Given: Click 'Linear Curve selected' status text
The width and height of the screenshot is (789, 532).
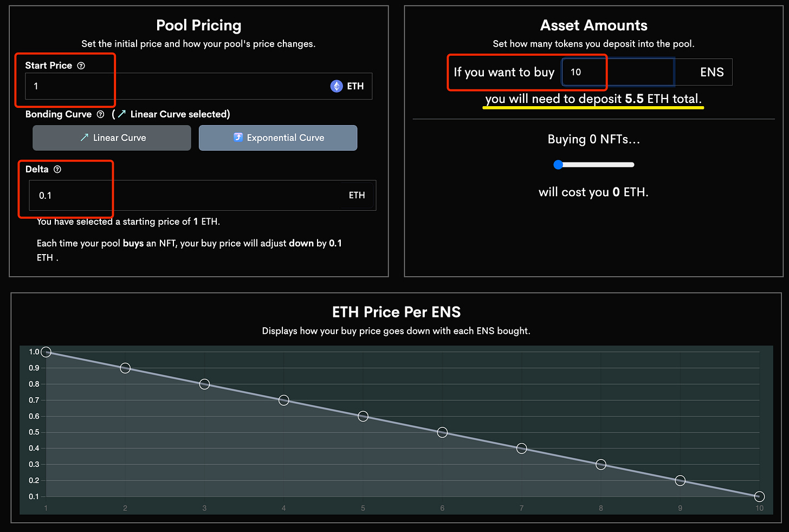Looking at the screenshot, I should point(180,114).
